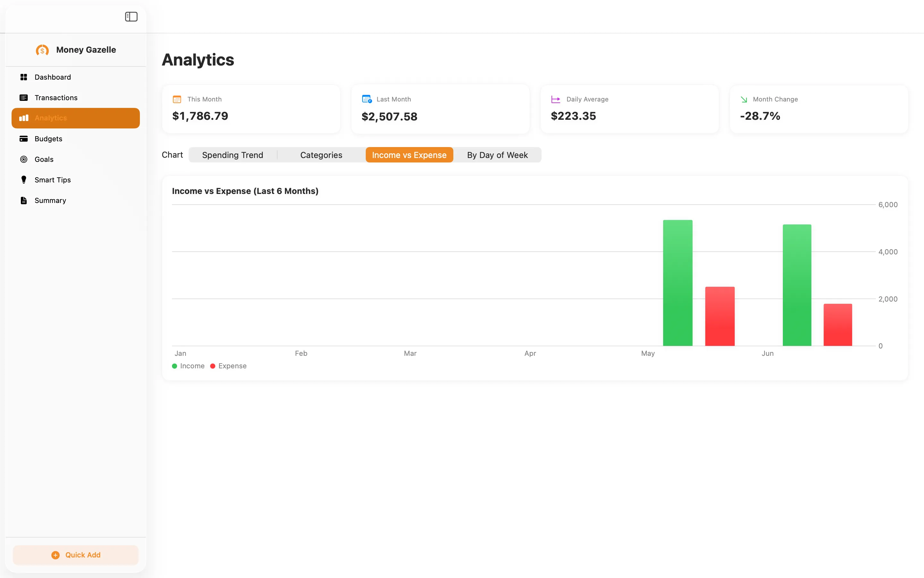Click the plus icon in Quick Add
The height and width of the screenshot is (578, 924).
point(56,555)
